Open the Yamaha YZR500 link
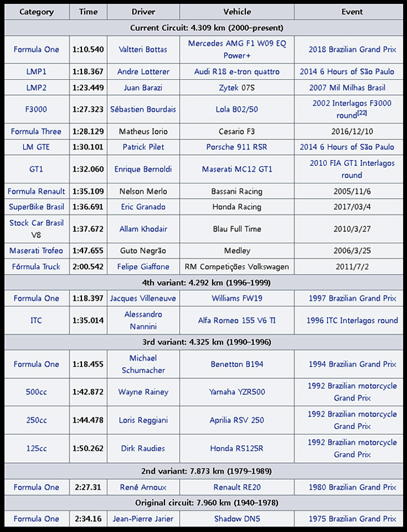Screen dimensions: 407x532 coord(237,392)
